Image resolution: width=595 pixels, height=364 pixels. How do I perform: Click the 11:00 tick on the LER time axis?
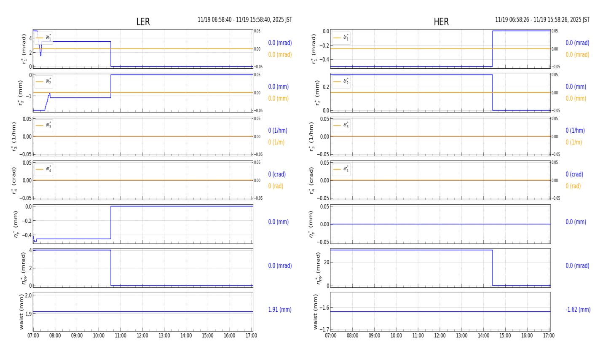[121, 336]
